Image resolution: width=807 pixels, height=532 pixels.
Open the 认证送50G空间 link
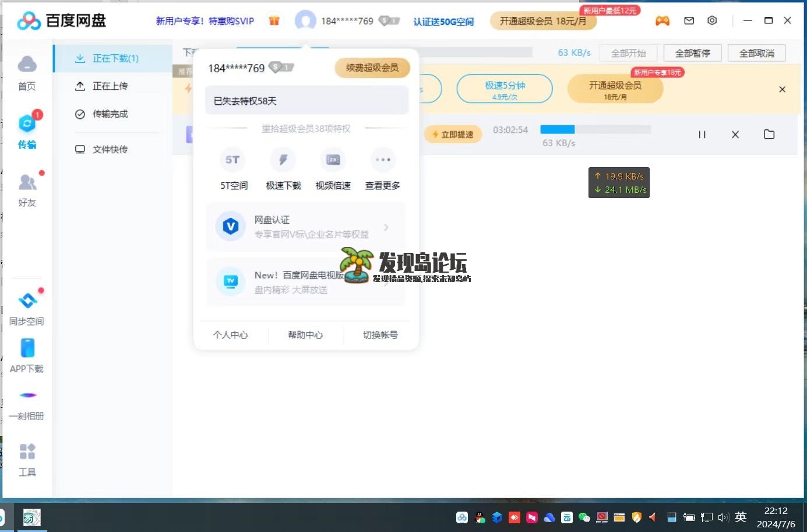point(443,22)
